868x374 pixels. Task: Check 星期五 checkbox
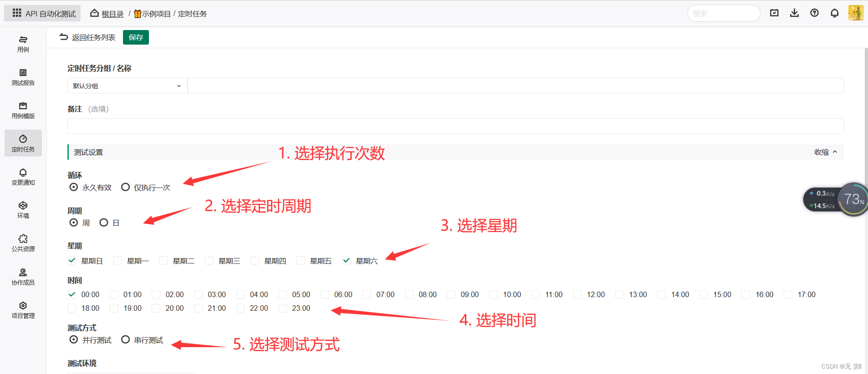301,260
